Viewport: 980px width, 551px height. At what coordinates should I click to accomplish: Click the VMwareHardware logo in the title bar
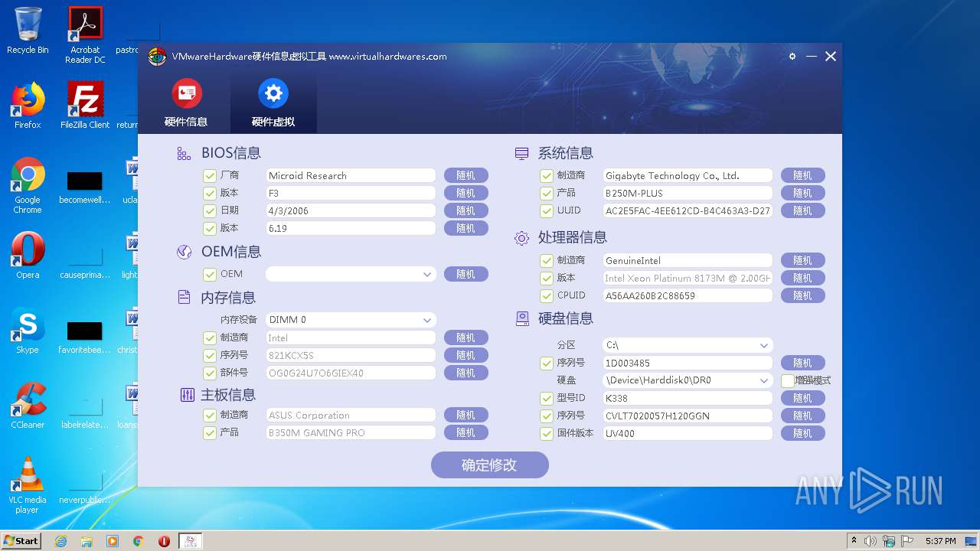point(157,57)
